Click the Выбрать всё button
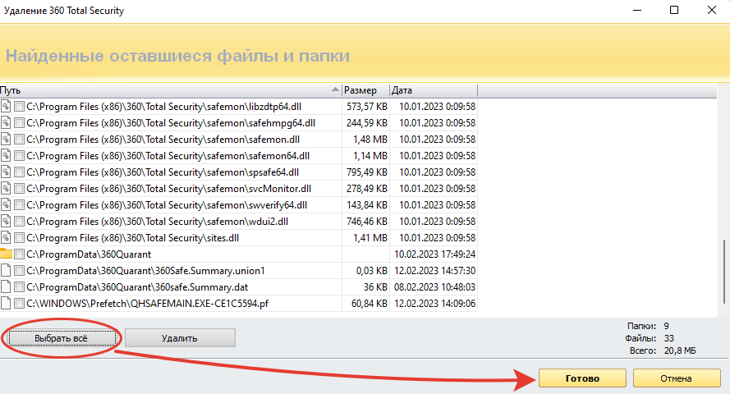 pos(61,338)
